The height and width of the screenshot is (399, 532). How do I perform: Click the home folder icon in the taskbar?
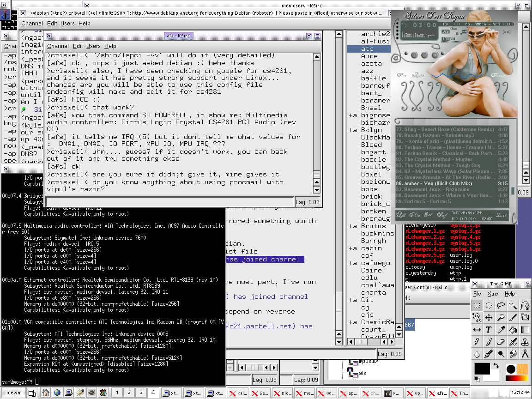[45, 393]
